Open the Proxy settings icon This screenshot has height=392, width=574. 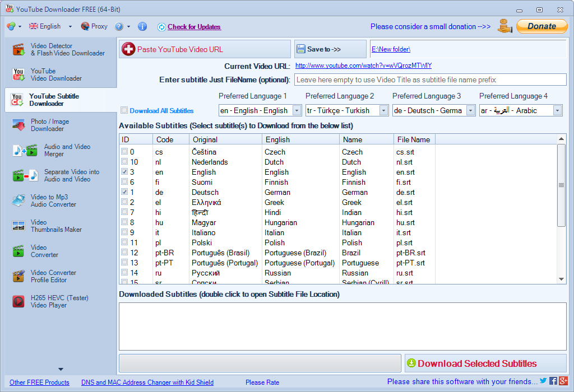(85, 26)
